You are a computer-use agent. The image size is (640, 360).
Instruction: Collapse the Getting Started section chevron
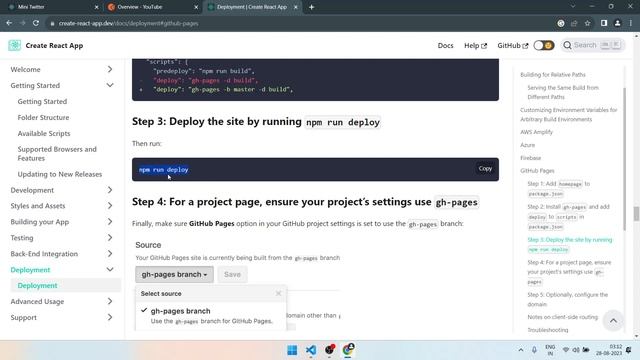tap(110, 85)
